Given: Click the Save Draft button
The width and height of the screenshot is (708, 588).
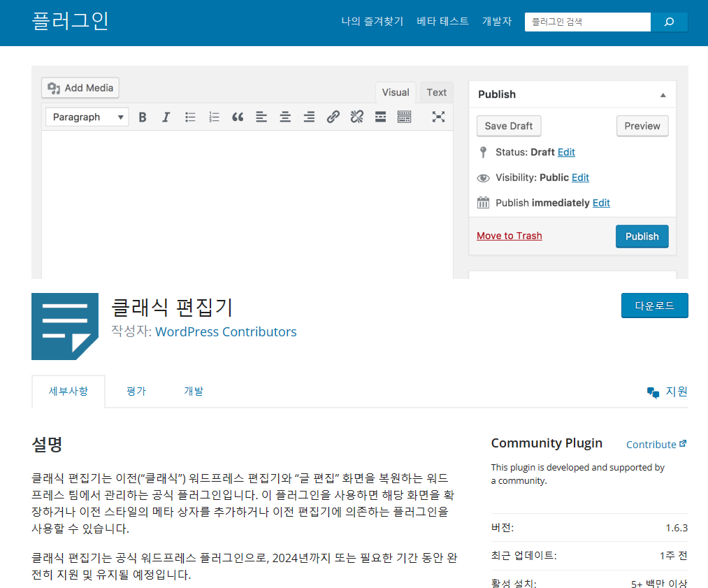Looking at the screenshot, I should (x=509, y=126).
